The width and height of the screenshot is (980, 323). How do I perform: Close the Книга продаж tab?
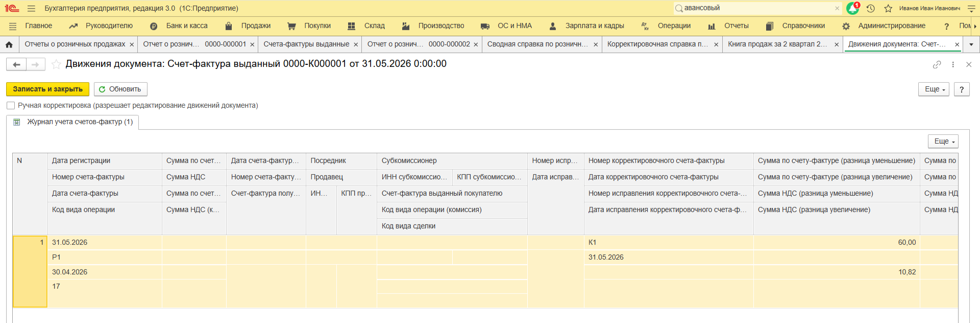click(x=837, y=44)
